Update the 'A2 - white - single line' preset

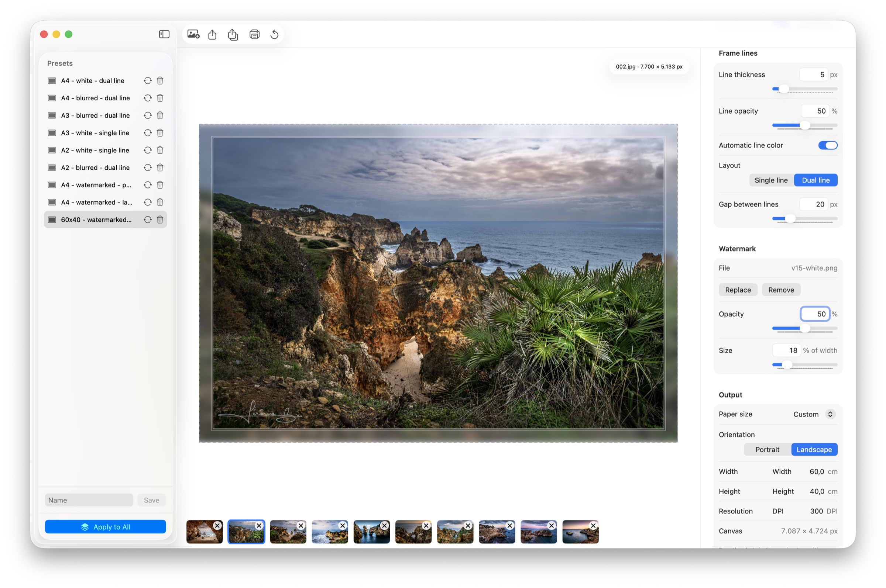[x=147, y=150]
